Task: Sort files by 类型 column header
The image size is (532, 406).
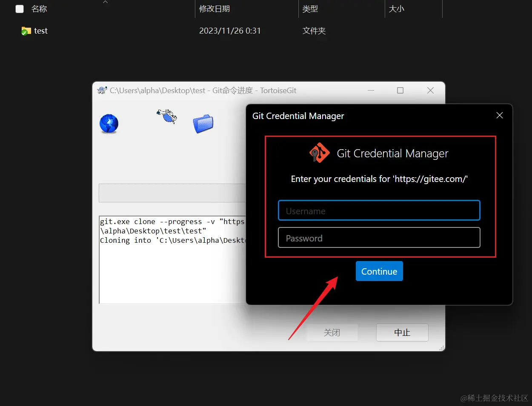Action: click(x=310, y=9)
